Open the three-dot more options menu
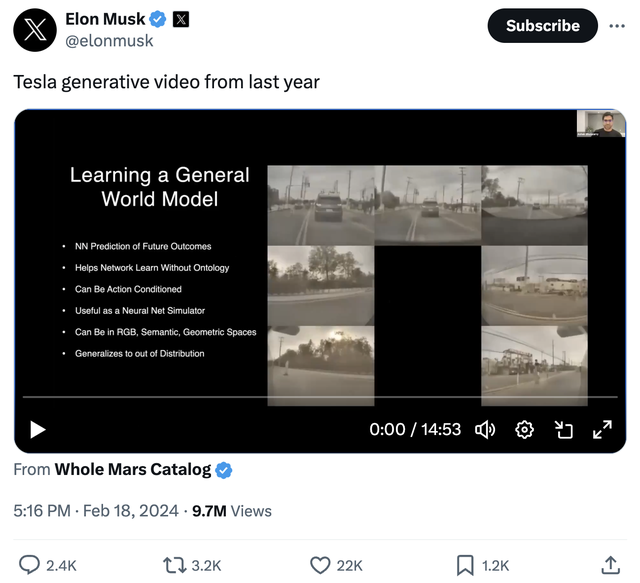The width and height of the screenshot is (640, 583). click(617, 26)
